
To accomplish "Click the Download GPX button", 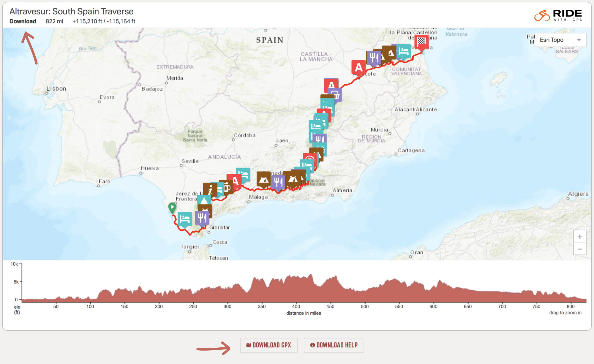I will [x=268, y=345].
